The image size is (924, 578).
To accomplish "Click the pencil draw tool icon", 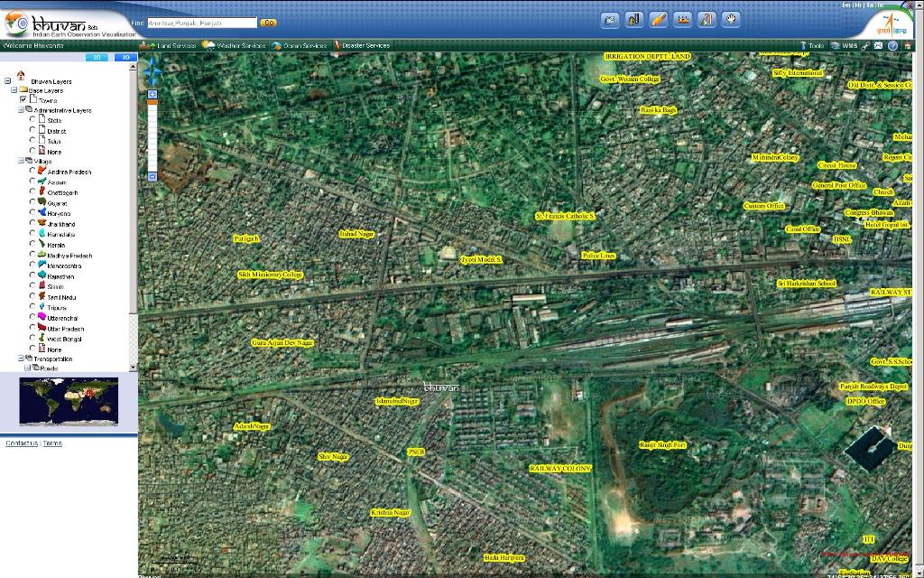I will (x=658, y=20).
